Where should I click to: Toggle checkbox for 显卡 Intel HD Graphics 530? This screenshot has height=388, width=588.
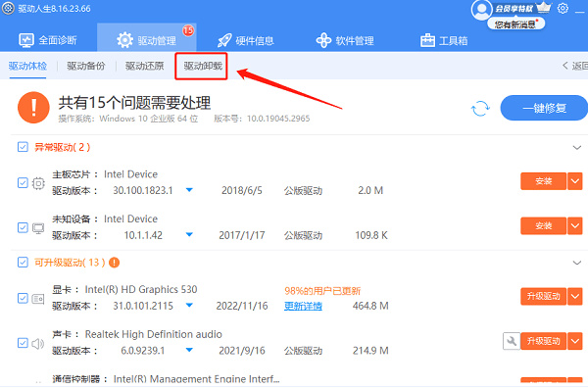pos(23,299)
